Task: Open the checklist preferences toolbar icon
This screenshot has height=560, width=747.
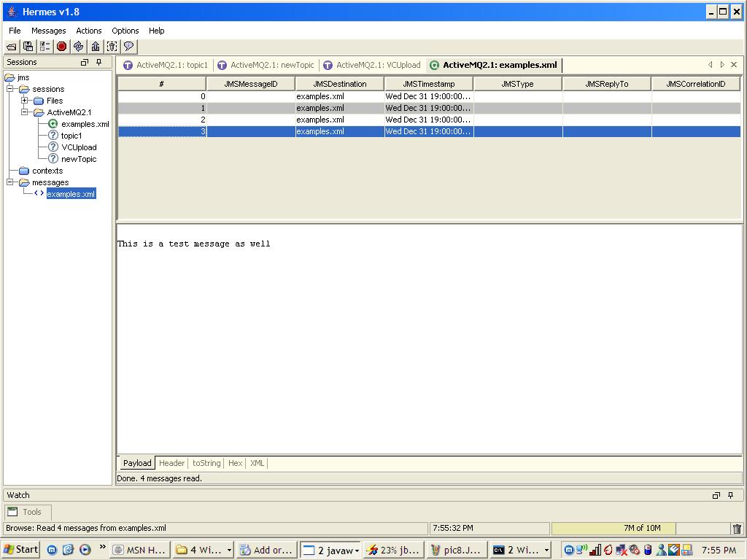Action: pos(44,47)
